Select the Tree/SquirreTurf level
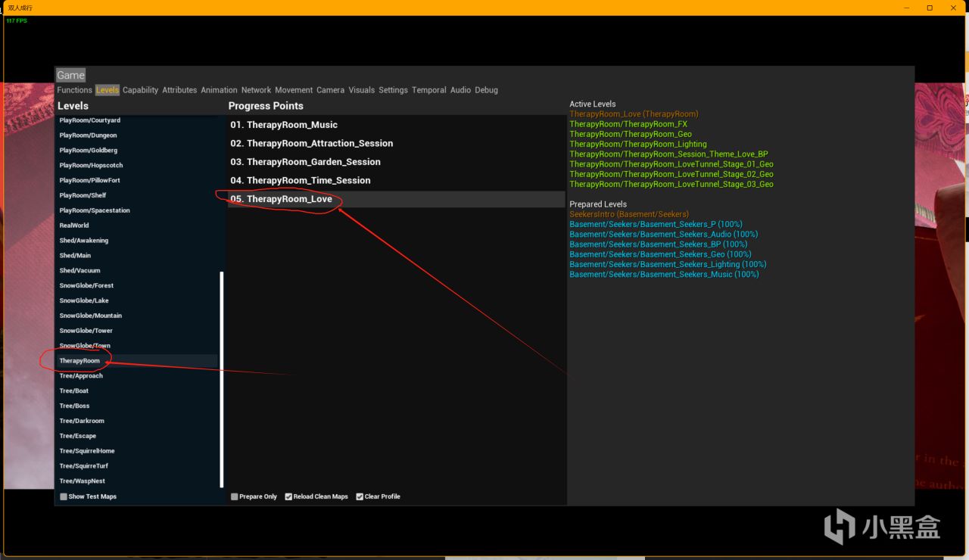The height and width of the screenshot is (560, 969). [x=138, y=466]
